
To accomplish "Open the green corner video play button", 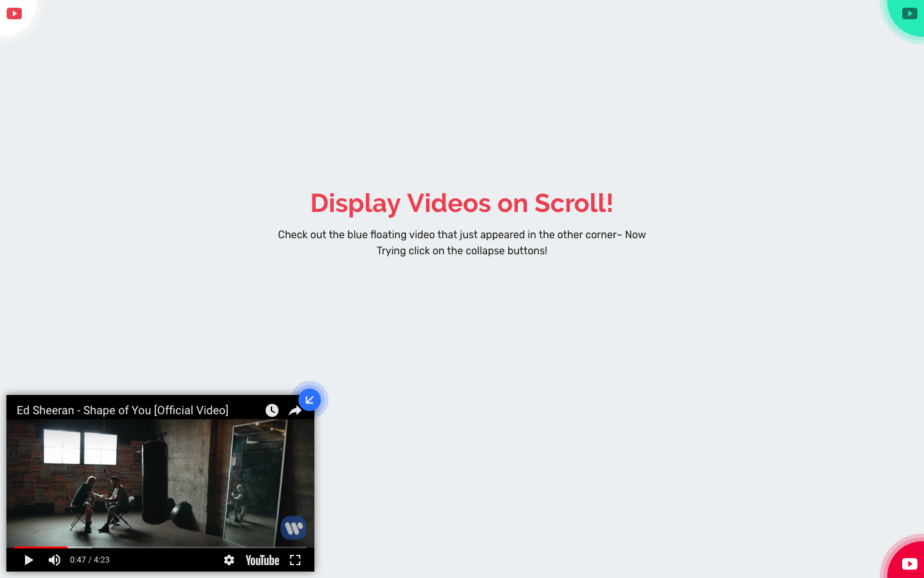I will pos(909,13).
